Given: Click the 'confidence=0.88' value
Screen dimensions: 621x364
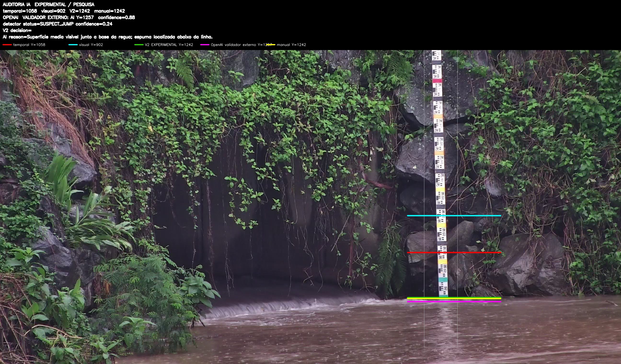Looking at the screenshot, I should (x=116, y=17).
